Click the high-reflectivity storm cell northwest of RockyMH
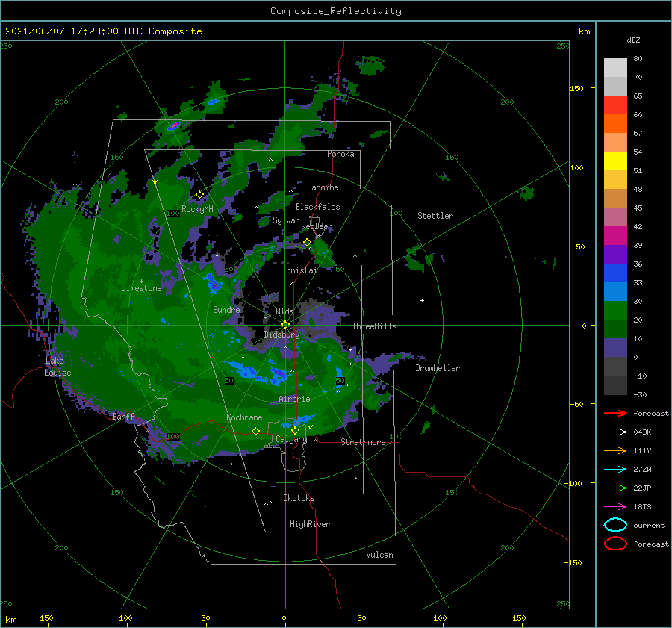Image resolution: width=672 pixels, height=628 pixels. coord(173,126)
